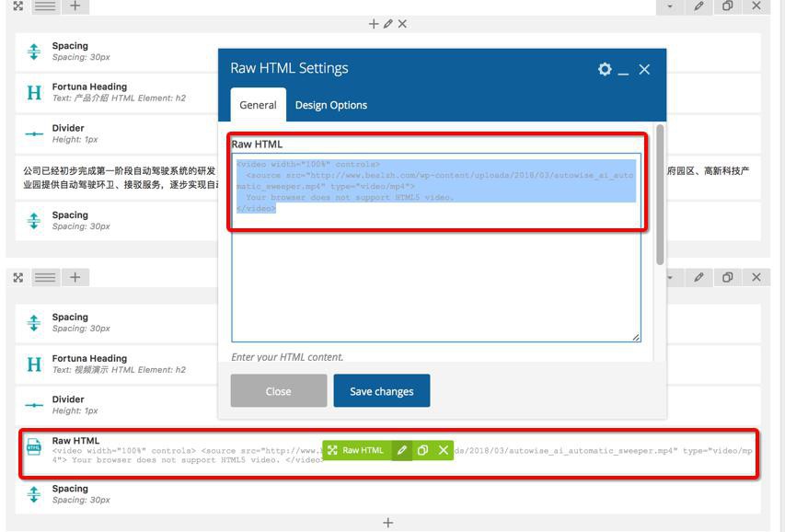This screenshot has width=785, height=532.
Task: Clone the 视频演示 row with copy icon
Action: [x=727, y=277]
